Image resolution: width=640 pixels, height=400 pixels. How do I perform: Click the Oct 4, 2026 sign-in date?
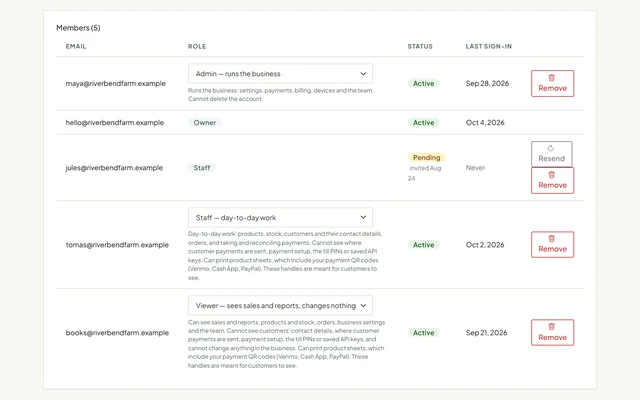click(x=485, y=122)
